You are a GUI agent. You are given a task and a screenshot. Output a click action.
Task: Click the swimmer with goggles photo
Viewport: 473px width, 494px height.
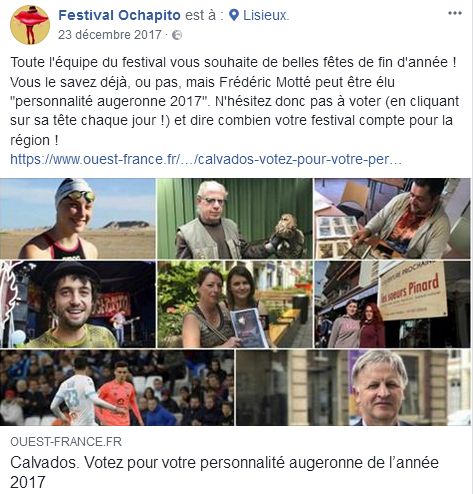click(x=78, y=219)
